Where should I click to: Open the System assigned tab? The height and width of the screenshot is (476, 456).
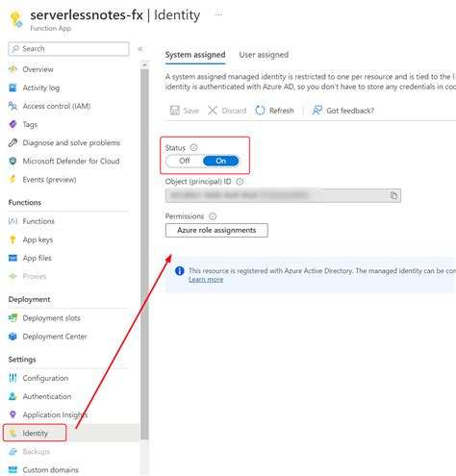pyautogui.click(x=195, y=55)
